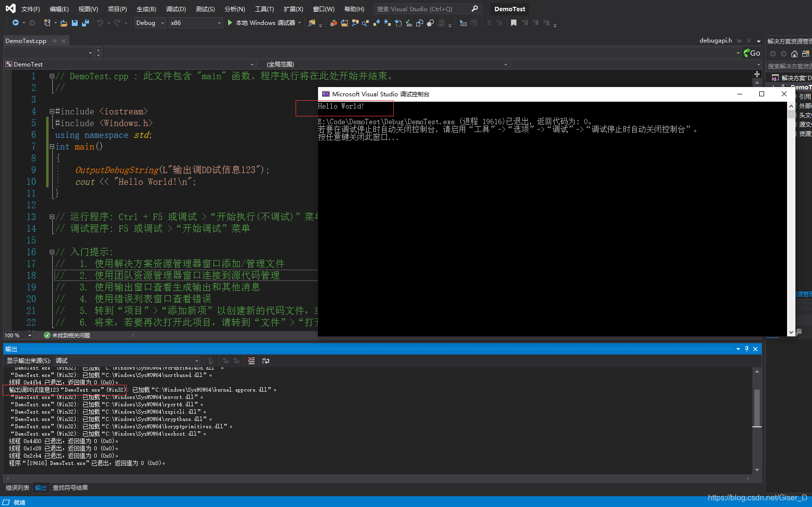812x507 pixels.
Task: Switch to the DemoTest.cpp tab
Action: (26, 41)
